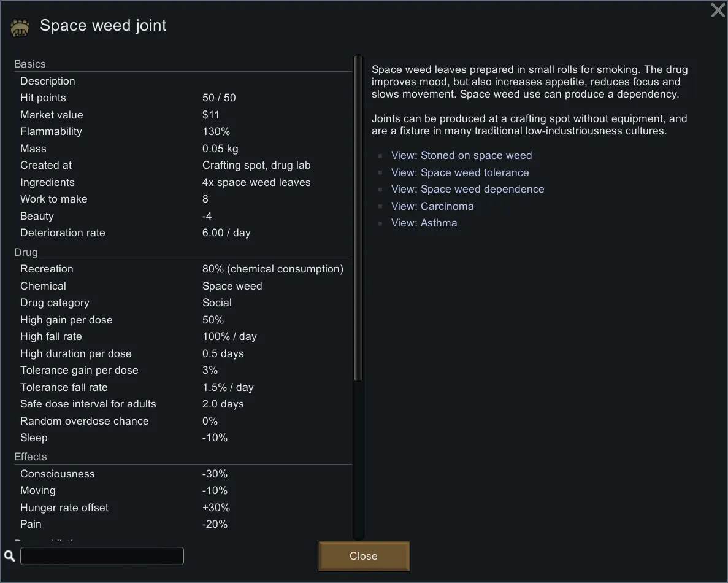Select the Market value stat row

(183, 115)
